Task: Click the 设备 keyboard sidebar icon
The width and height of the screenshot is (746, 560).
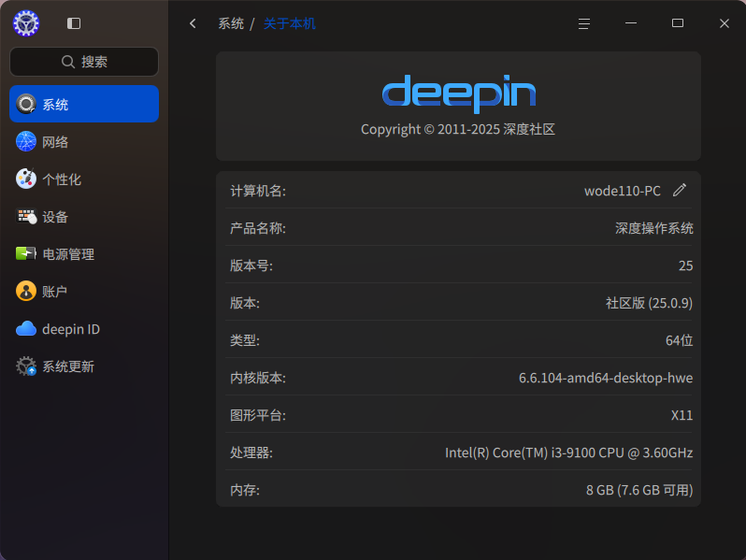Action: pyautogui.click(x=26, y=216)
